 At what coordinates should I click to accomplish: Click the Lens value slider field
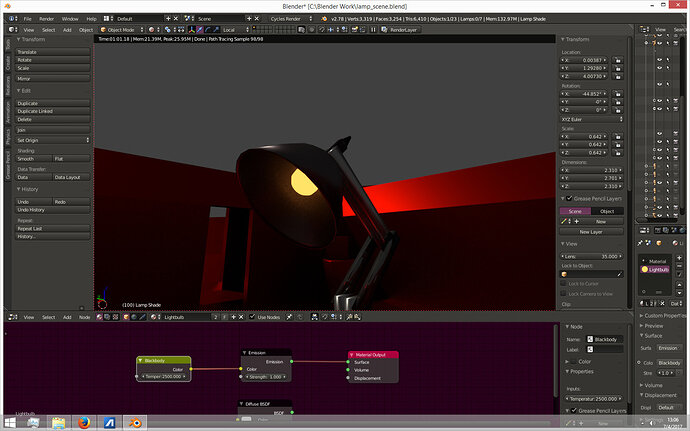click(592, 256)
